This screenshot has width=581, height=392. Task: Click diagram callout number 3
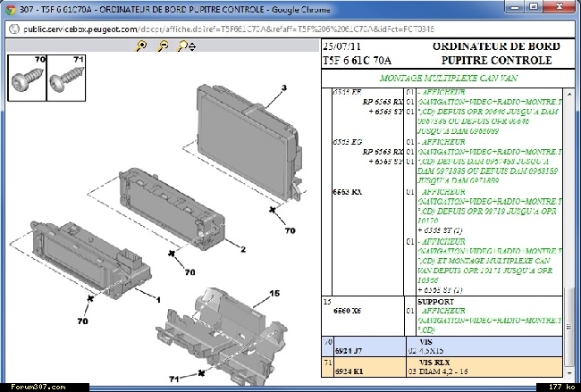click(284, 88)
